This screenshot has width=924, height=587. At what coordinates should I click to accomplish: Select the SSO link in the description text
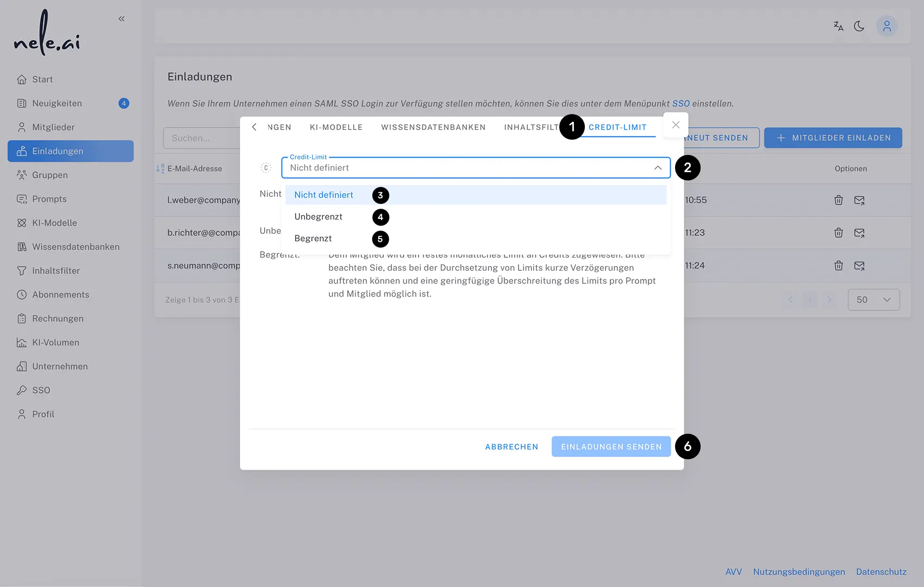(681, 103)
